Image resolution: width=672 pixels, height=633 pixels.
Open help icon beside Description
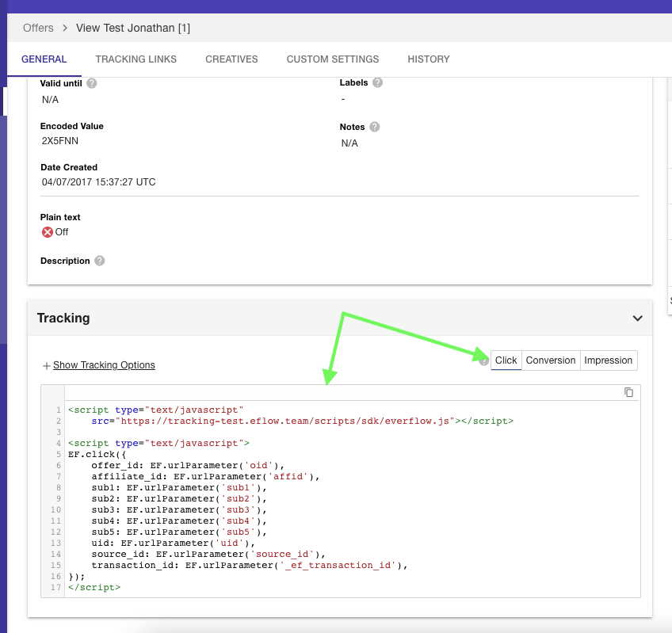click(x=99, y=261)
